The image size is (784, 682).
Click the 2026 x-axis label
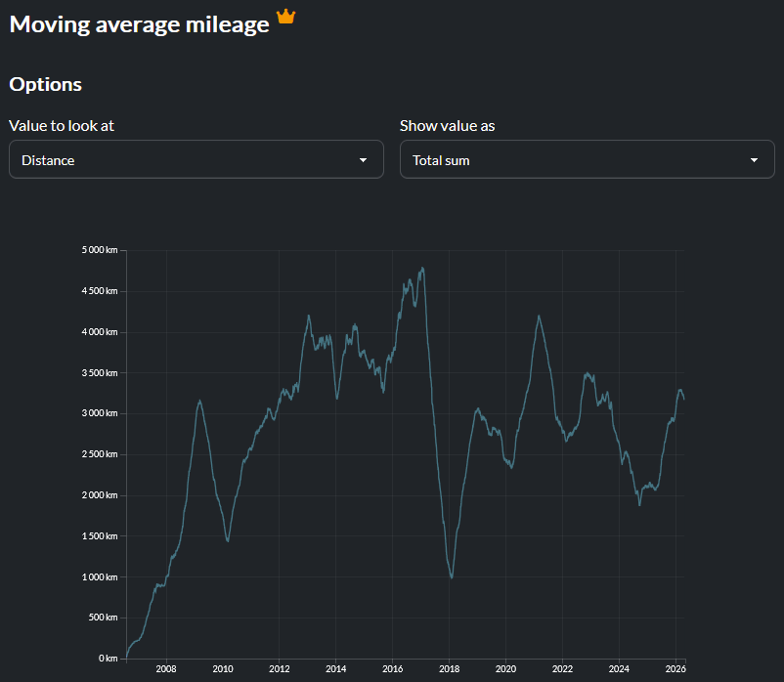(x=675, y=669)
